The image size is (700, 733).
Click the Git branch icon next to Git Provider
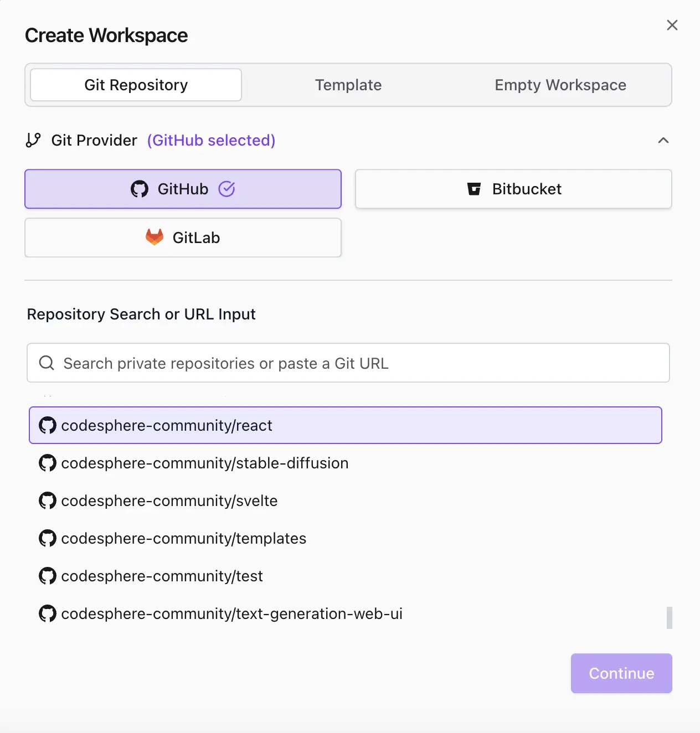(x=33, y=140)
